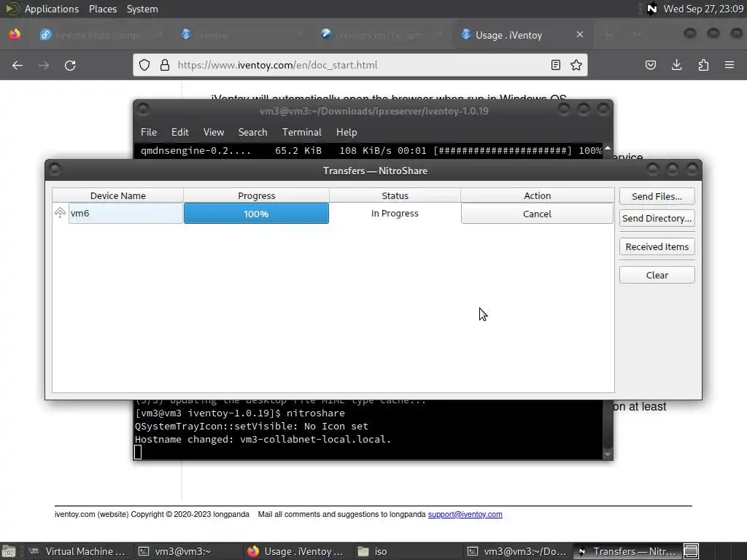Switch to Fedora Mate Comp tab
This screenshot has width=747, height=560.
click(102, 35)
